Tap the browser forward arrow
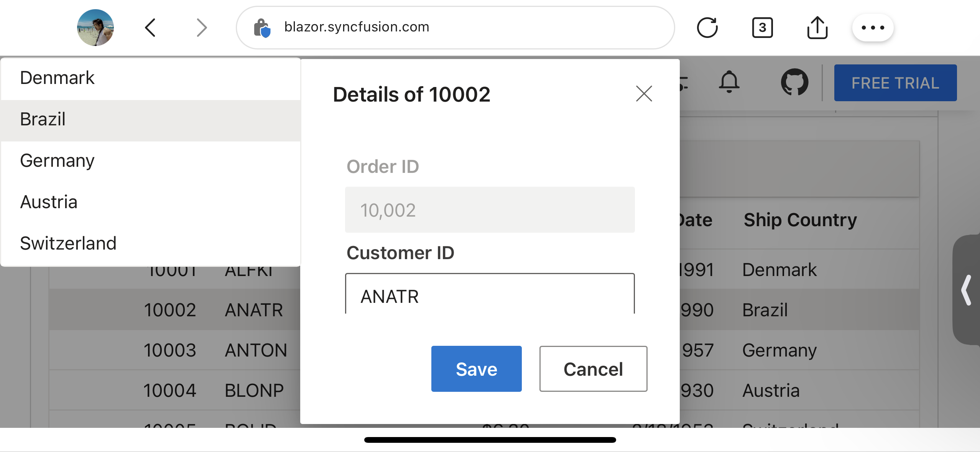The image size is (980, 452). click(202, 28)
